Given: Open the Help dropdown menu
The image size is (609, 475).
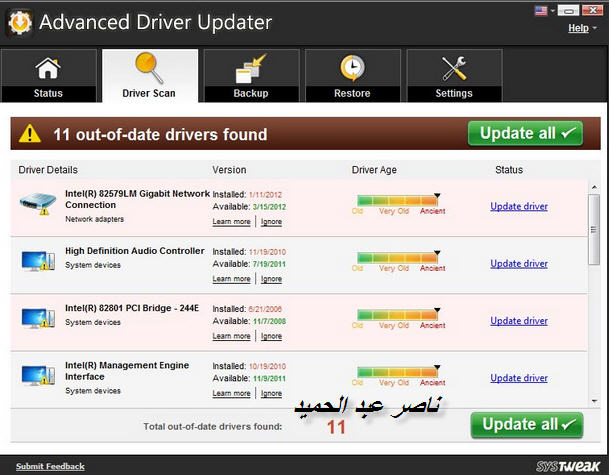Looking at the screenshot, I should pos(582,28).
